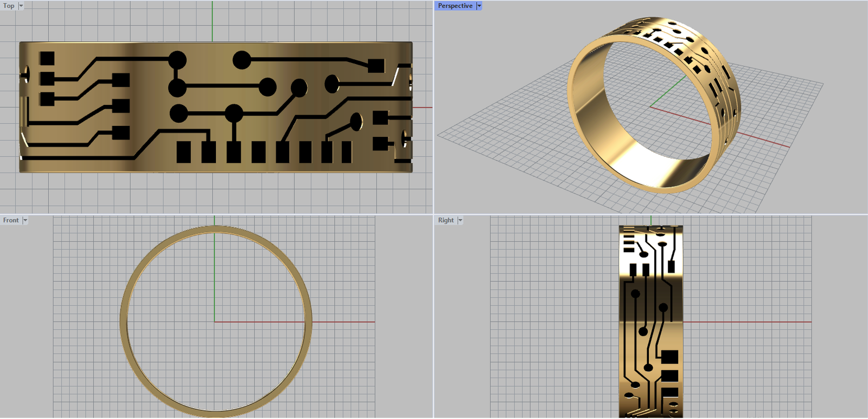Select the Perspective viewport title
The width and height of the screenshot is (868, 419).
[x=455, y=6]
